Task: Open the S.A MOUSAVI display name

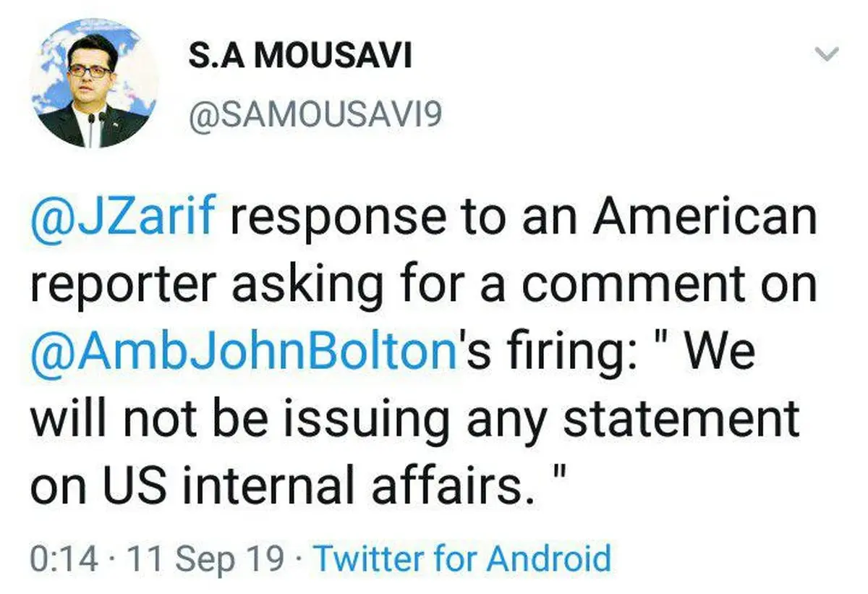Action: point(300,56)
